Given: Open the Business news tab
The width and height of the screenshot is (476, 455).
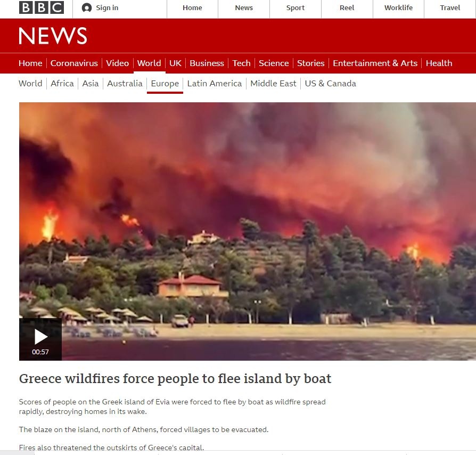Looking at the screenshot, I should click(207, 63).
